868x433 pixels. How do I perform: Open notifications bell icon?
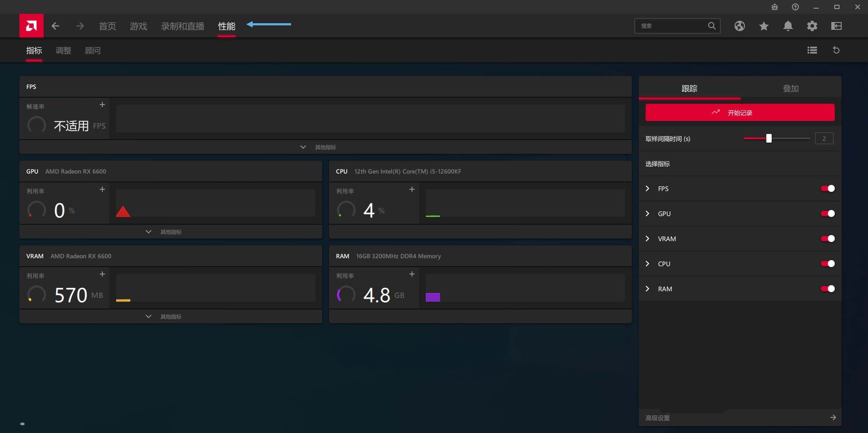click(788, 26)
